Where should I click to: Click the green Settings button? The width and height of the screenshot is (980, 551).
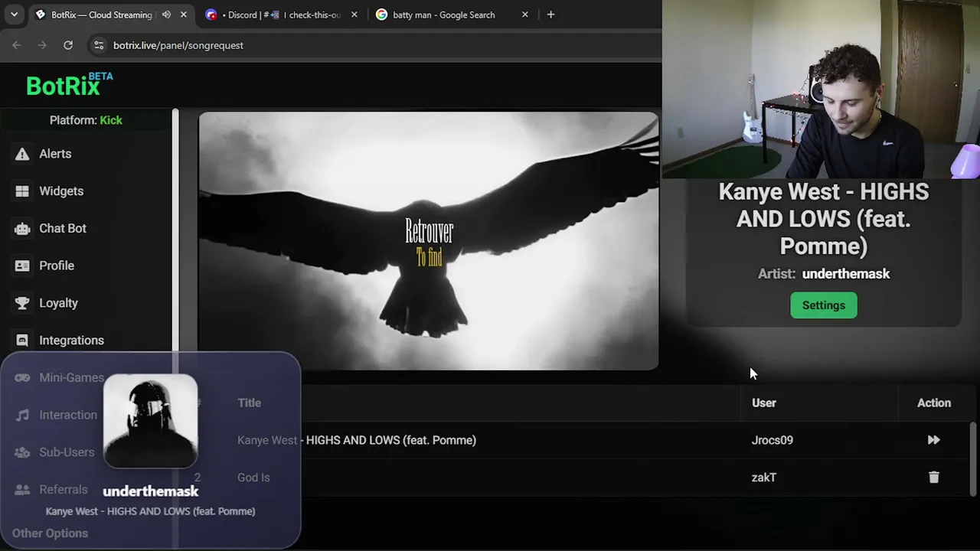[x=824, y=305]
